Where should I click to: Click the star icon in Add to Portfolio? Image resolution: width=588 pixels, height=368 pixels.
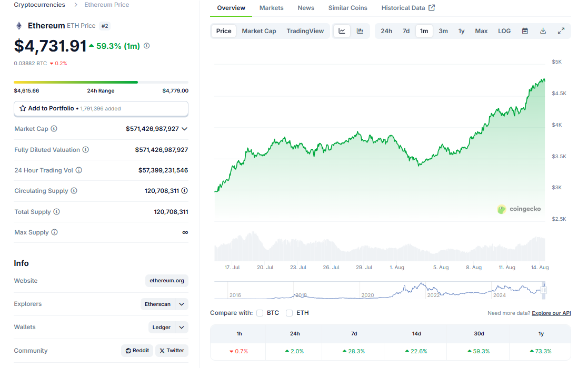click(23, 108)
